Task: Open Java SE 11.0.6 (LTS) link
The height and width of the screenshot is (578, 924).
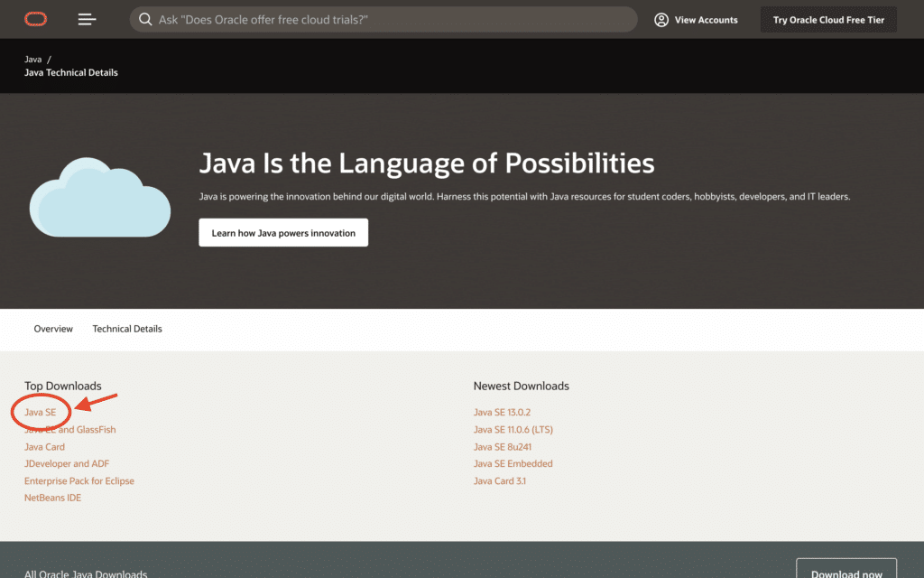Action: coord(513,430)
